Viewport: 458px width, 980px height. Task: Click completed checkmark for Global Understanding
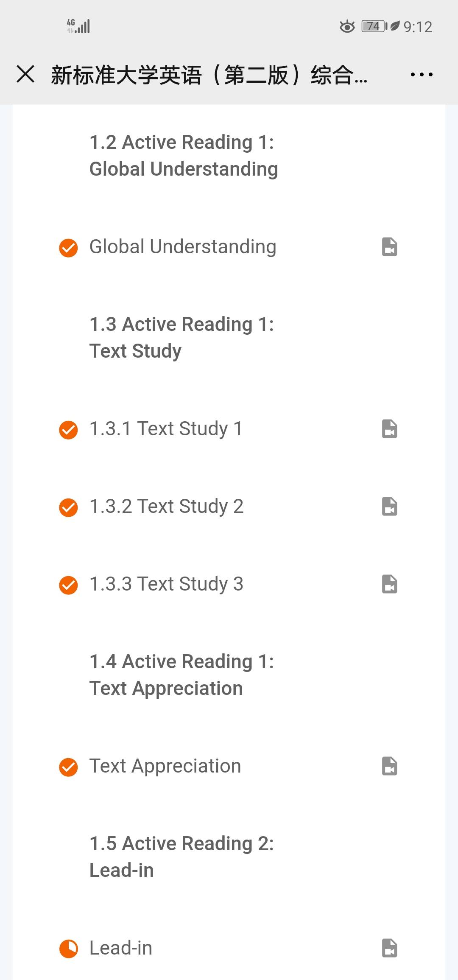[x=68, y=248]
